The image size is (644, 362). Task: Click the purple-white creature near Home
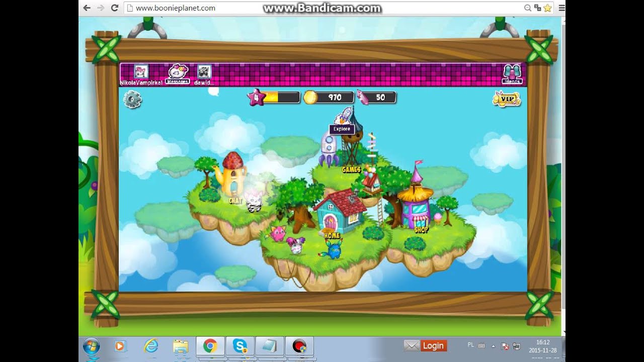[295, 244]
